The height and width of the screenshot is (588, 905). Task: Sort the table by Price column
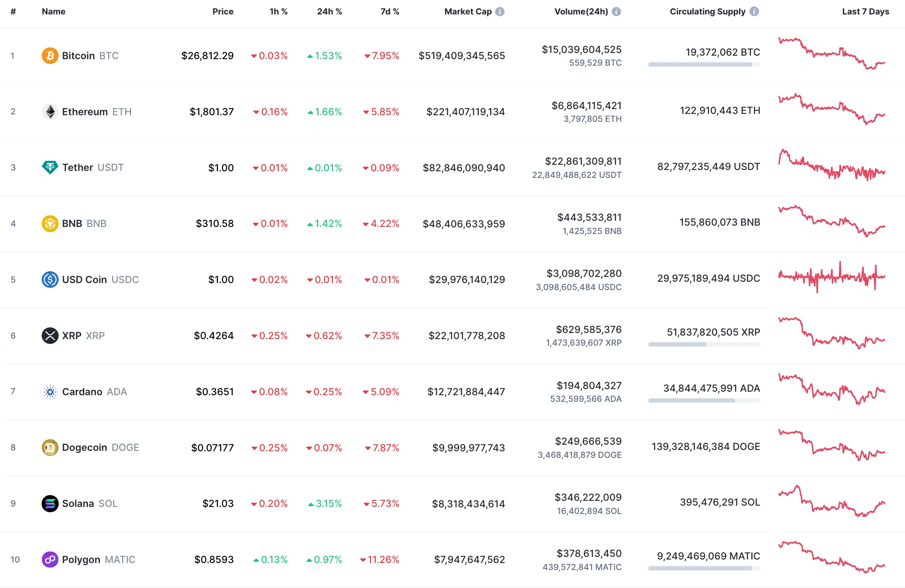[223, 12]
